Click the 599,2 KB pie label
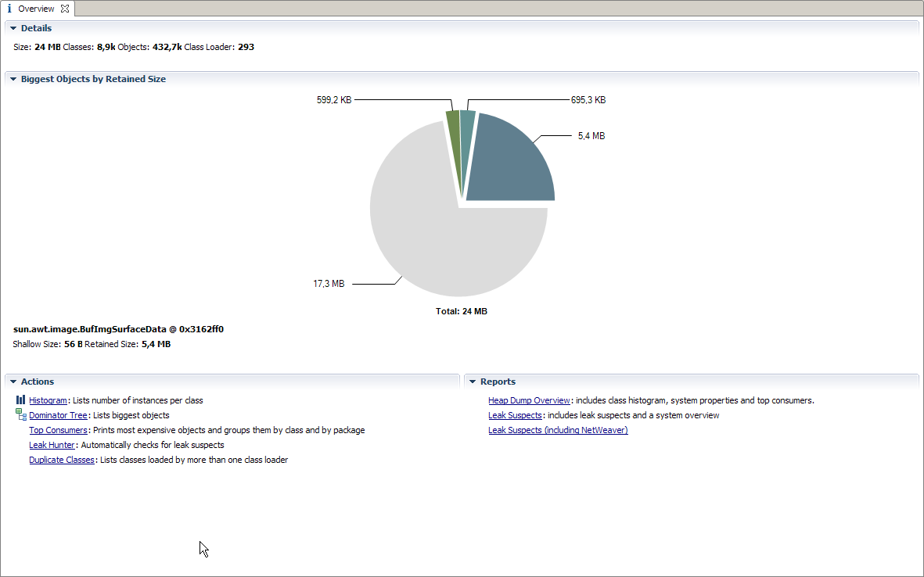Screen dimensions: 924x577 pos(334,100)
